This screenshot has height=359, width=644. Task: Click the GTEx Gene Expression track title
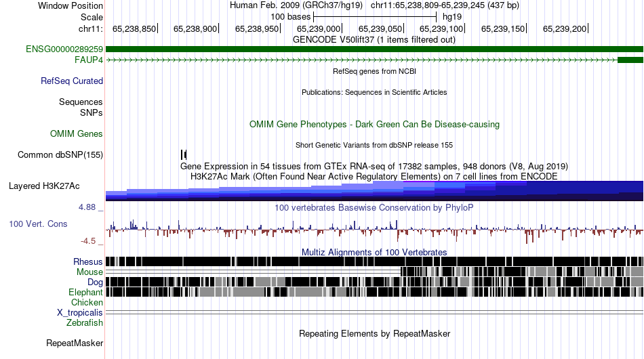pyautogui.click(x=374, y=166)
